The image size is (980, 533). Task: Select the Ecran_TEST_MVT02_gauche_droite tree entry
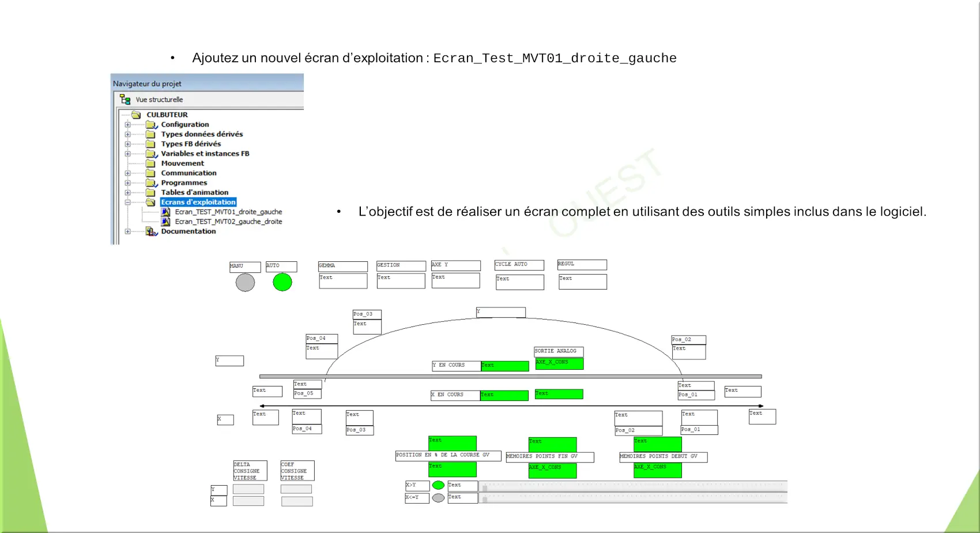228,222
